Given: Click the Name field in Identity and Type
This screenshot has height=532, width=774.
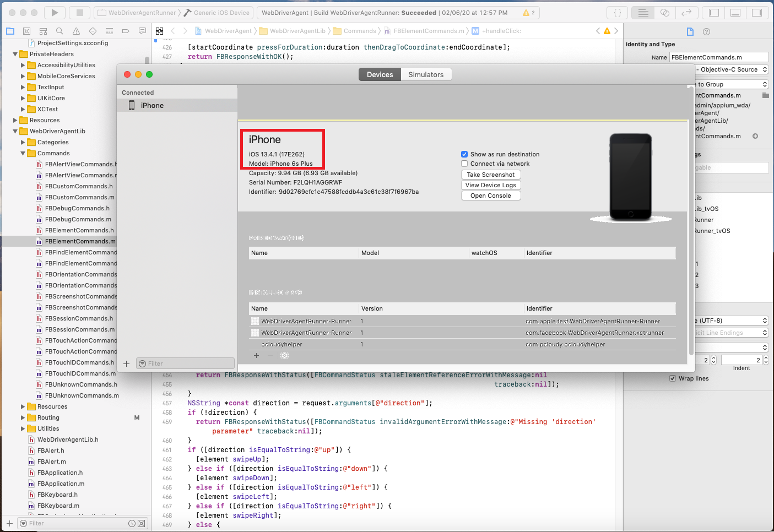Looking at the screenshot, I should pyautogui.click(x=719, y=57).
